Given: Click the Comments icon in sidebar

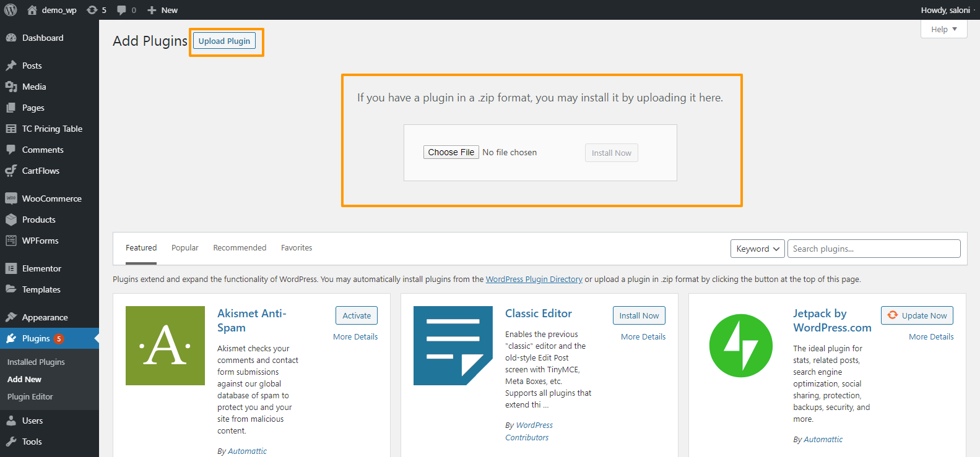Looking at the screenshot, I should point(11,150).
